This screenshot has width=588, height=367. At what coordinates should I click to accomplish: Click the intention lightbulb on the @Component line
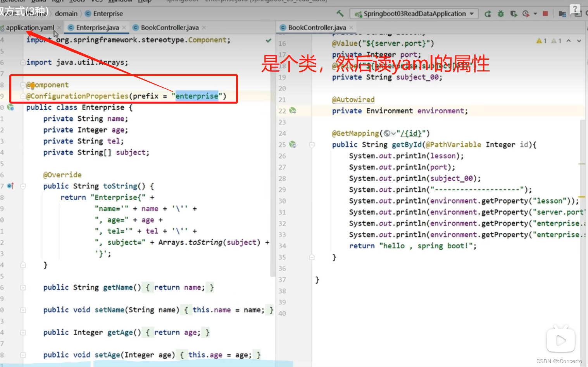pos(33,85)
